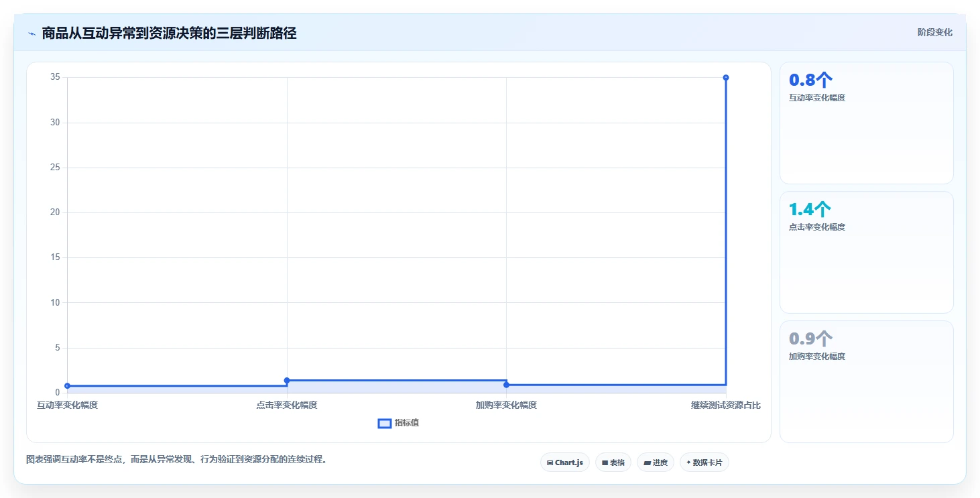Open the 0.8个 互动率变化幅度 card

[867, 123]
